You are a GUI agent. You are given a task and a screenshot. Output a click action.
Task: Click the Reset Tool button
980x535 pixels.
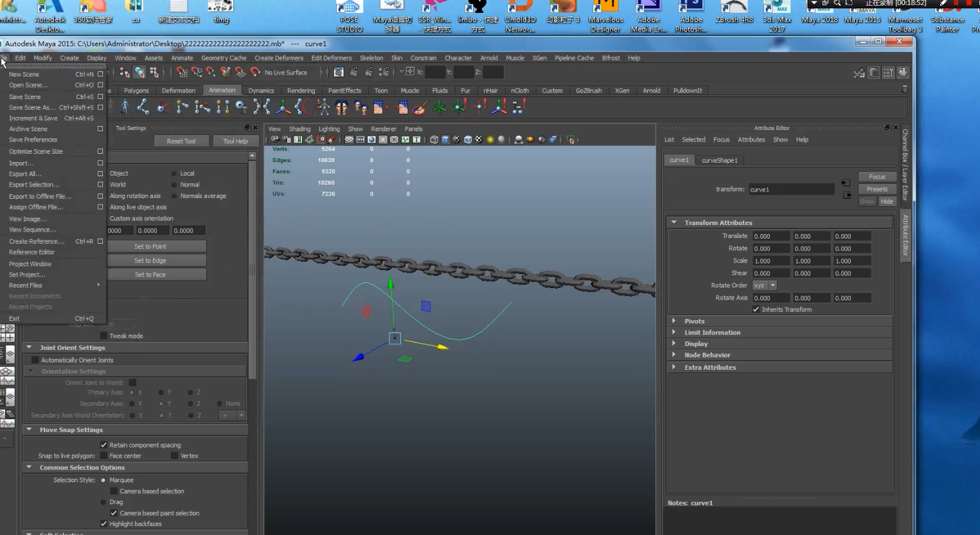pyautogui.click(x=181, y=141)
